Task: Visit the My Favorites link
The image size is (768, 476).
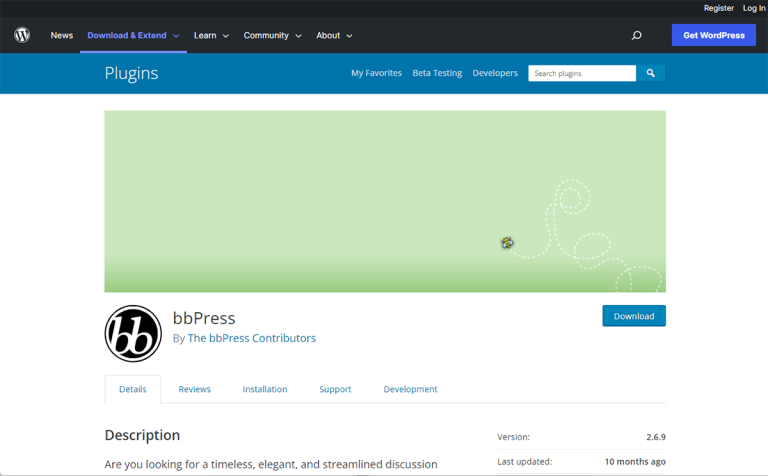Action: [x=376, y=73]
